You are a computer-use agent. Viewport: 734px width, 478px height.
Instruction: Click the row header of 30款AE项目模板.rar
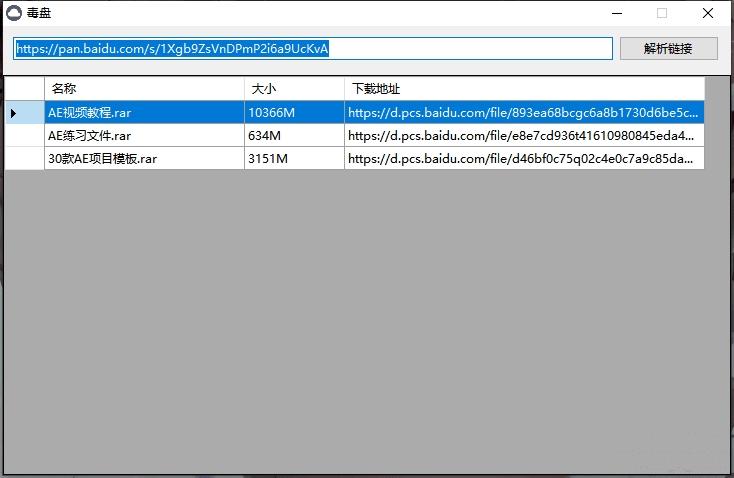click(24, 159)
